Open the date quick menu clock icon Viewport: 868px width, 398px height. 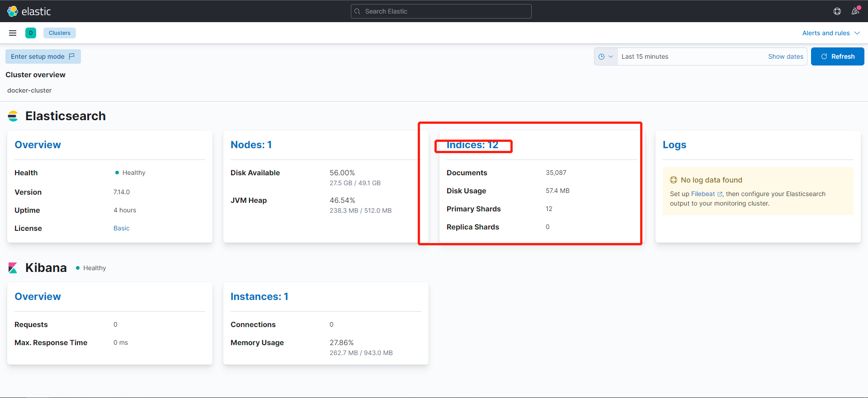coord(606,56)
